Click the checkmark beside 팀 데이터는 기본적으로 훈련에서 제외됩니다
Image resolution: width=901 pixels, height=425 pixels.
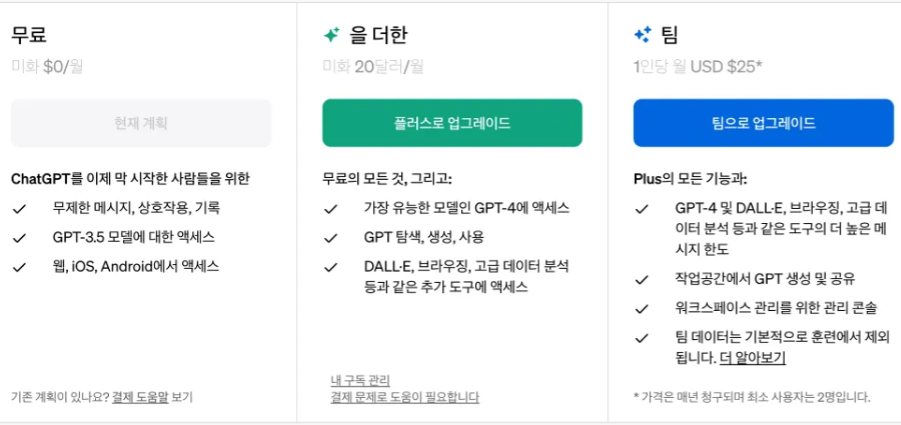(643, 338)
